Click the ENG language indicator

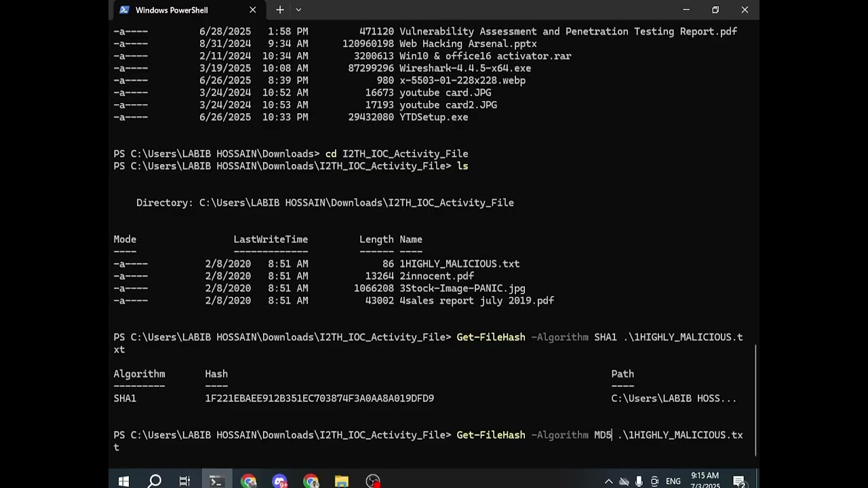(673, 481)
